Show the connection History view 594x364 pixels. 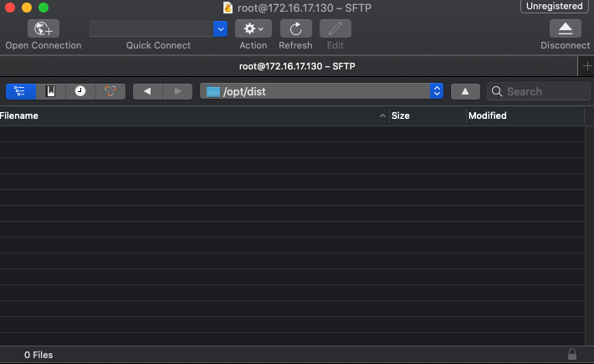tap(80, 91)
